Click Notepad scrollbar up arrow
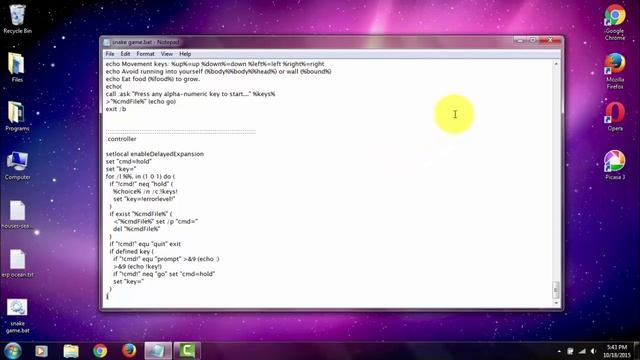The height and width of the screenshot is (360, 640). tap(556, 64)
